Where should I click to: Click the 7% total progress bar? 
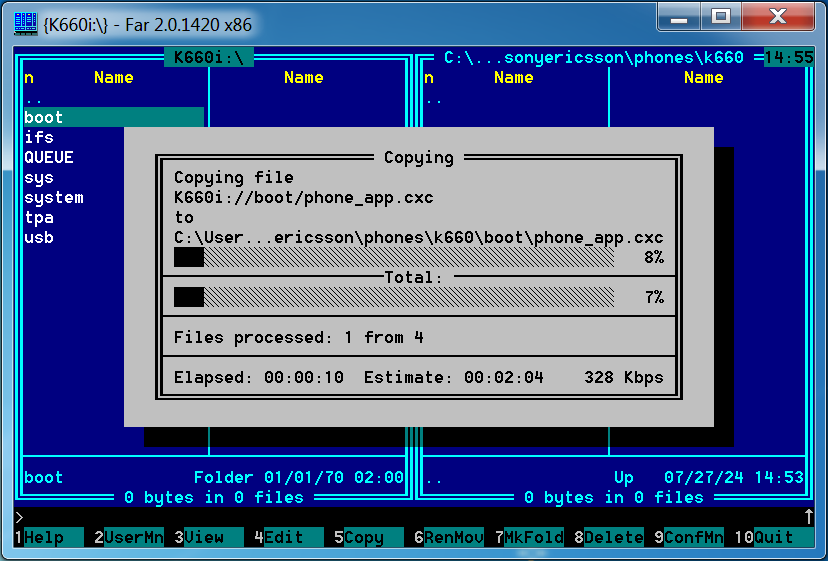tap(394, 297)
